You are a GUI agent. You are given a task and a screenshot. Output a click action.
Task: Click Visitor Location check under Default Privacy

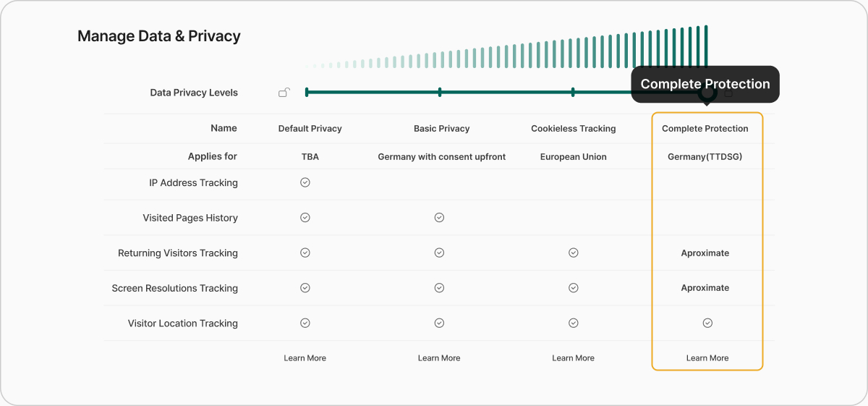(x=305, y=323)
